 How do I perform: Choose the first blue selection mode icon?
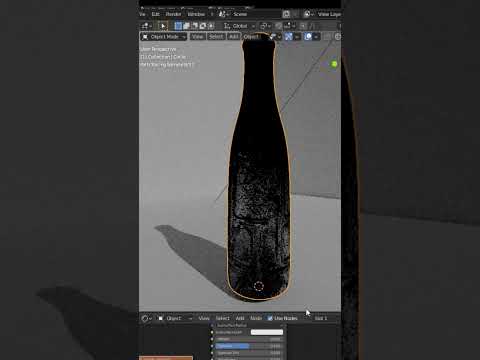[x=178, y=26]
